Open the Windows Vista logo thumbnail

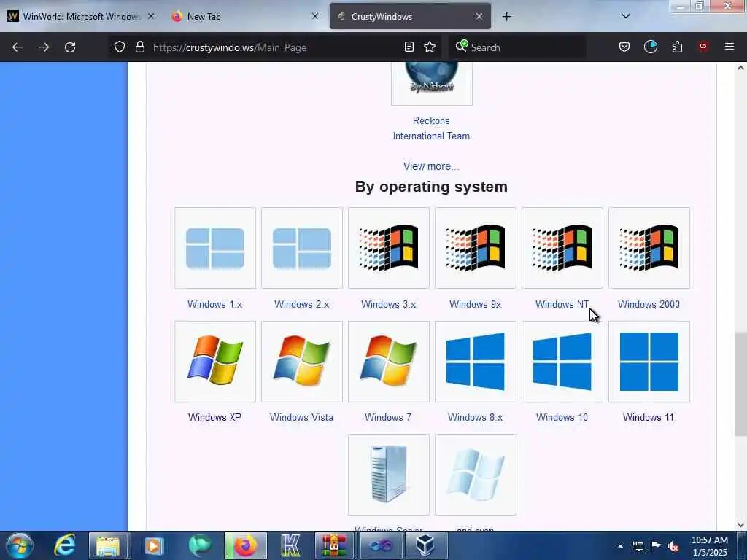coord(301,362)
